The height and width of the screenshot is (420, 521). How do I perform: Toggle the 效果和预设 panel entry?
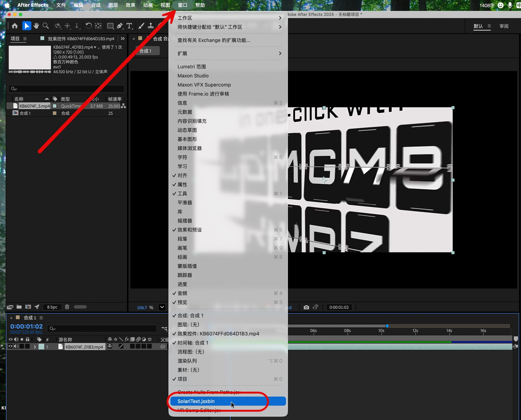click(x=189, y=230)
